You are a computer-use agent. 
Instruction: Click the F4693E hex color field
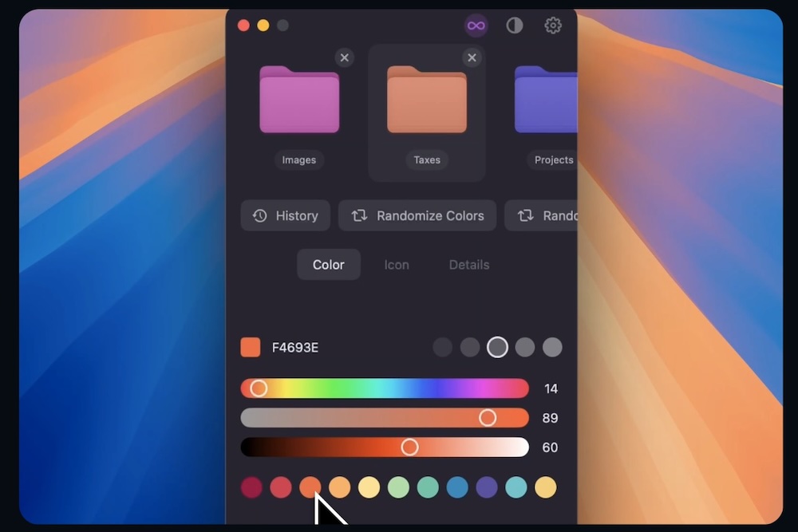point(295,348)
